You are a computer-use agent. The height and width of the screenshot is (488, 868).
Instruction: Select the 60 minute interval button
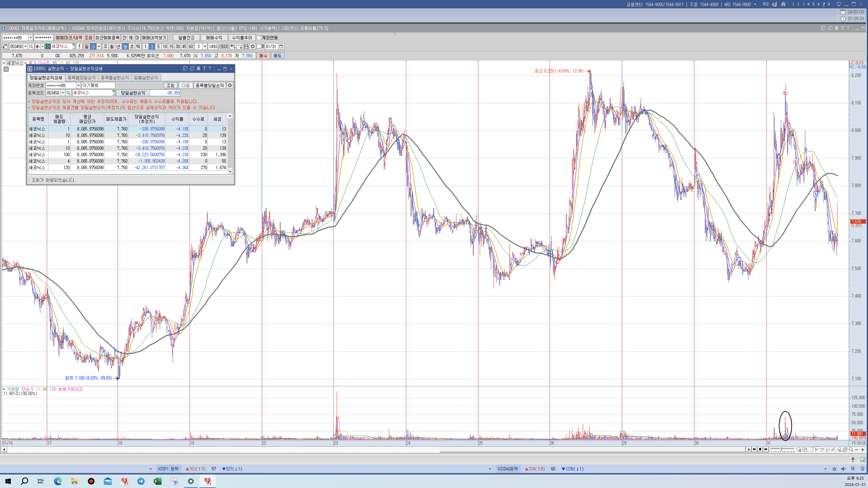coord(191,46)
